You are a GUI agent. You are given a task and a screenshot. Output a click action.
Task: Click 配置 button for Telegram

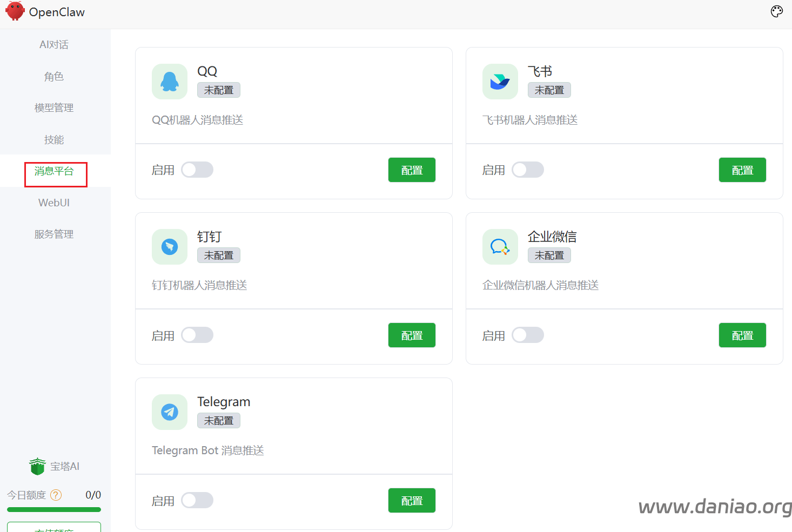pos(412,501)
